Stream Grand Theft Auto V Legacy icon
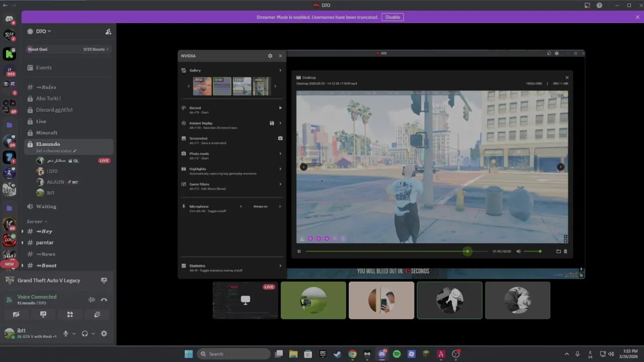The image size is (644, 362). 104,281
